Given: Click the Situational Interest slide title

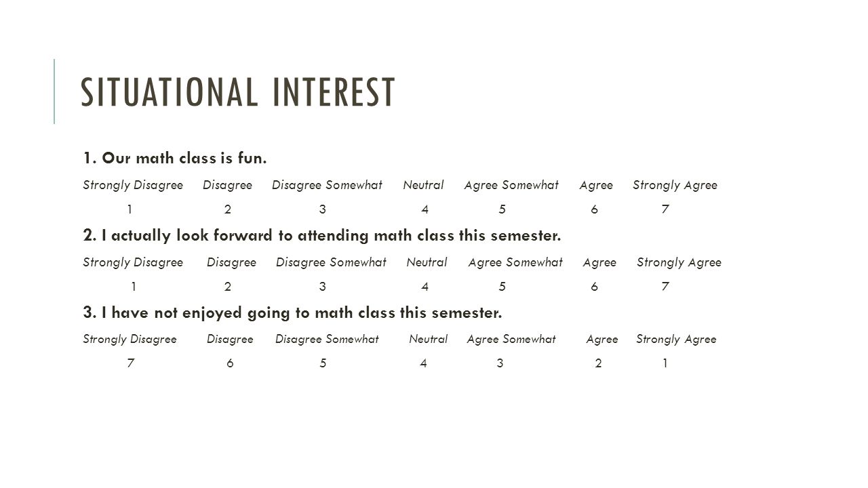Looking at the screenshot, I should (x=238, y=92).
